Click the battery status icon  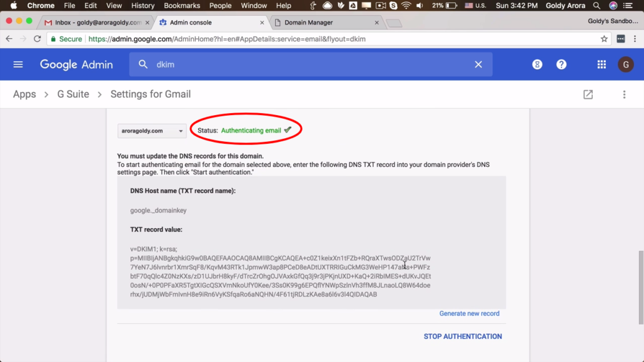tap(452, 6)
